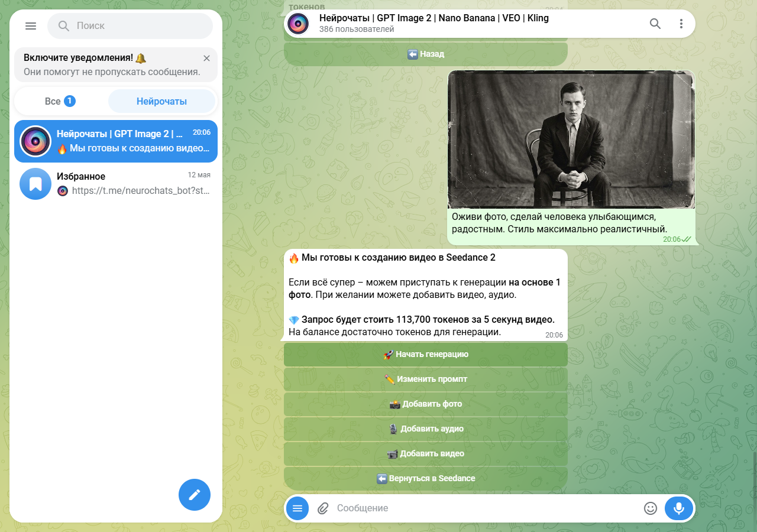Viewport: 757px width, 532px height.
Task: Click the pencil new message button
Action: pyautogui.click(x=195, y=495)
